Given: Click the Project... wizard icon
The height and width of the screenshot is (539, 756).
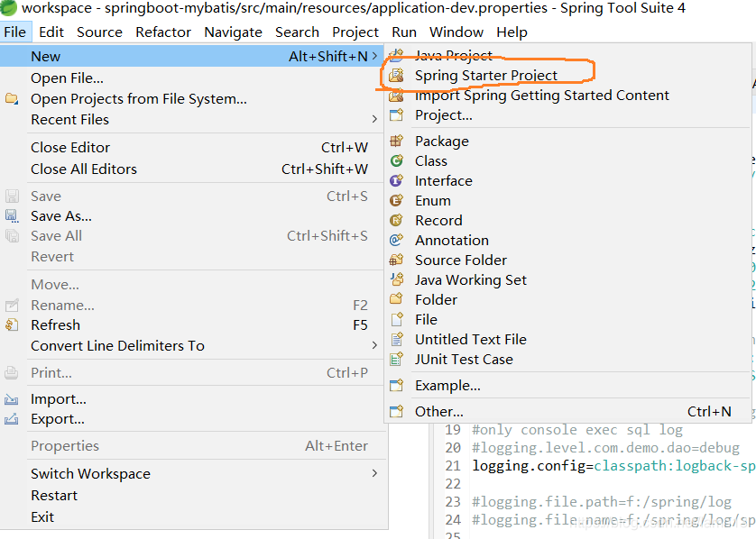Looking at the screenshot, I should pyautogui.click(x=396, y=115).
